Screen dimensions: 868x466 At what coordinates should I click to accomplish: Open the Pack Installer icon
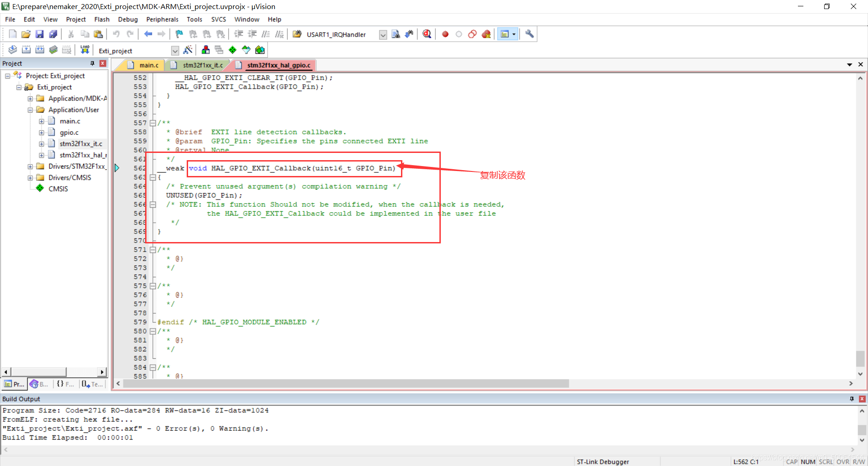point(260,50)
